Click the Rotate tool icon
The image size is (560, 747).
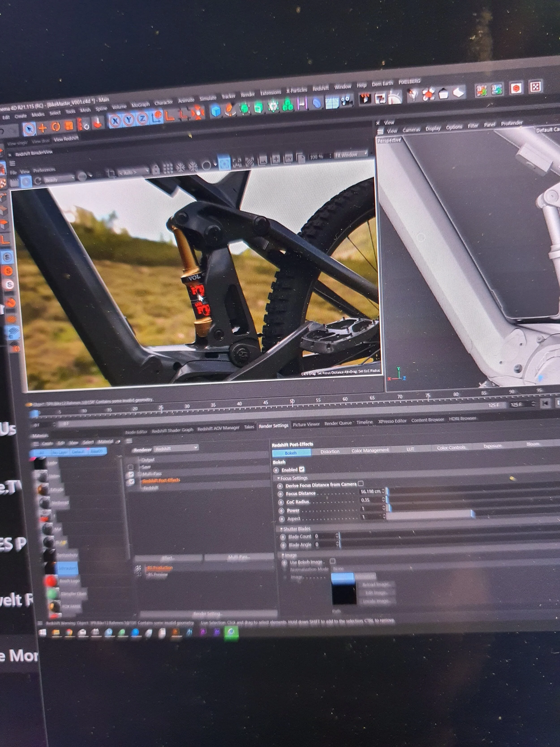pyautogui.click(x=56, y=127)
